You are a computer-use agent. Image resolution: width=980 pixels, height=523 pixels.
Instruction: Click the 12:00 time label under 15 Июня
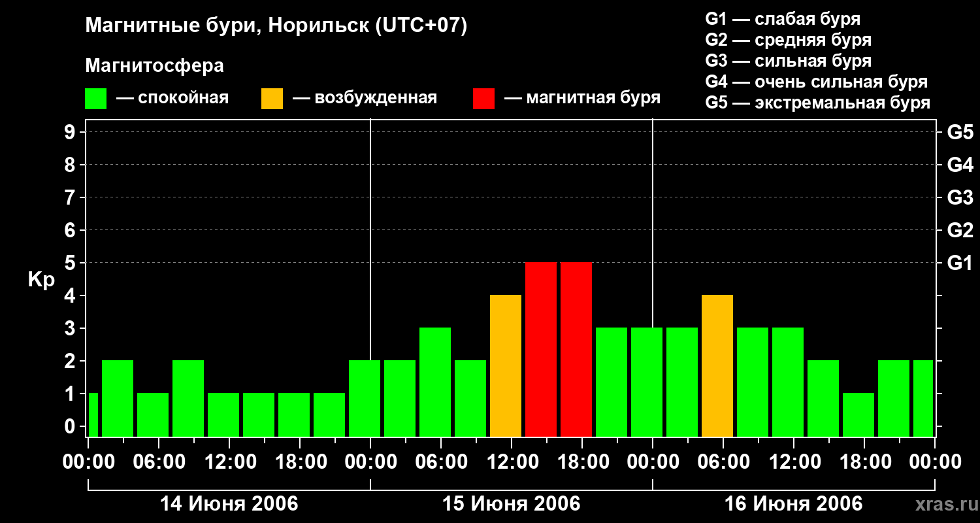pyautogui.click(x=512, y=462)
